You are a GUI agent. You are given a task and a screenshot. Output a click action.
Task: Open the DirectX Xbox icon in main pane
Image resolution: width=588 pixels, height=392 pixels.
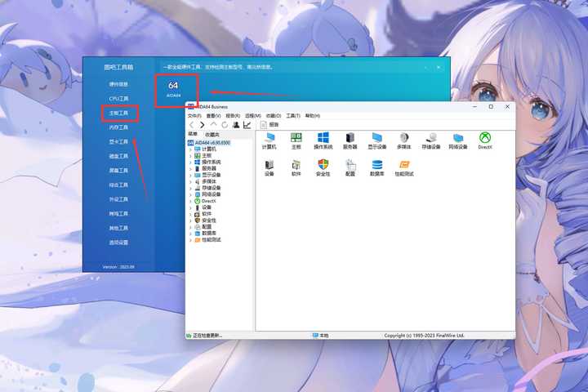click(x=485, y=141)
